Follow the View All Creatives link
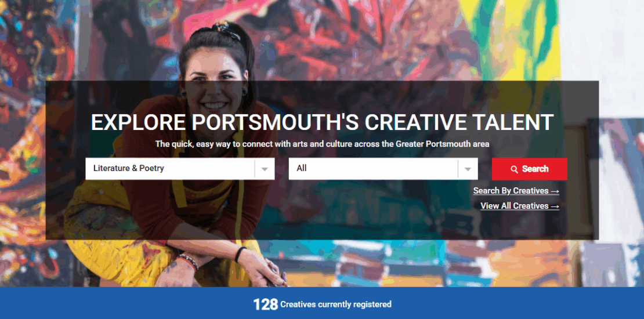The image size is (644, 319). point(520,206)
